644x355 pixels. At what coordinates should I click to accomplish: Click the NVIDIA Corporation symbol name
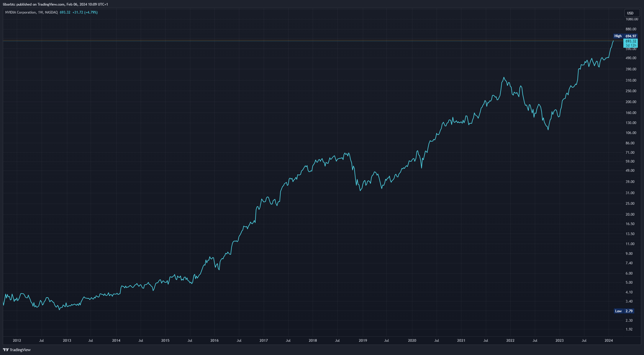(x=21, y=12)
